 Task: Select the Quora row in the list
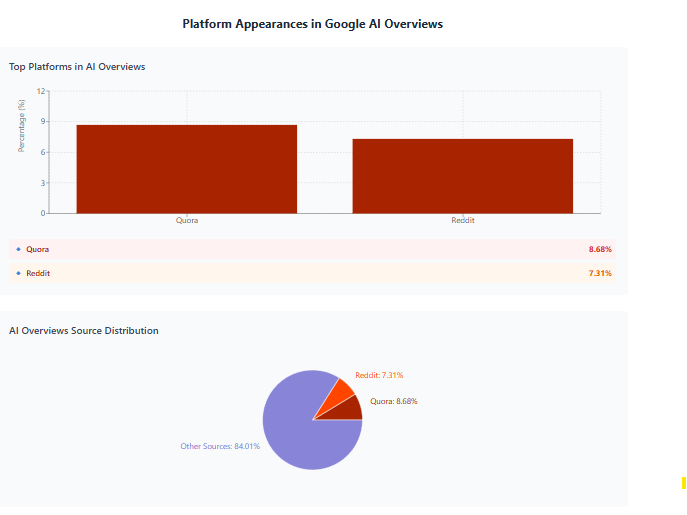(312, 249)
